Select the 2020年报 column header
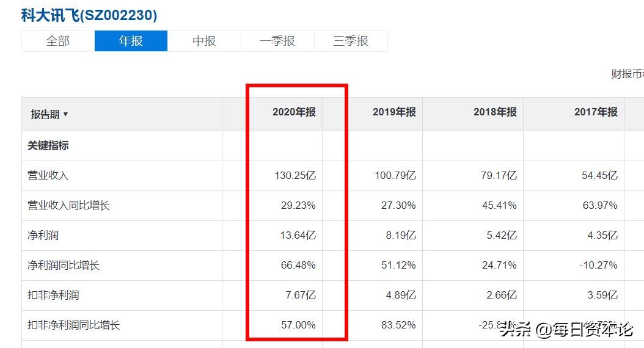 tap(294, 112)
